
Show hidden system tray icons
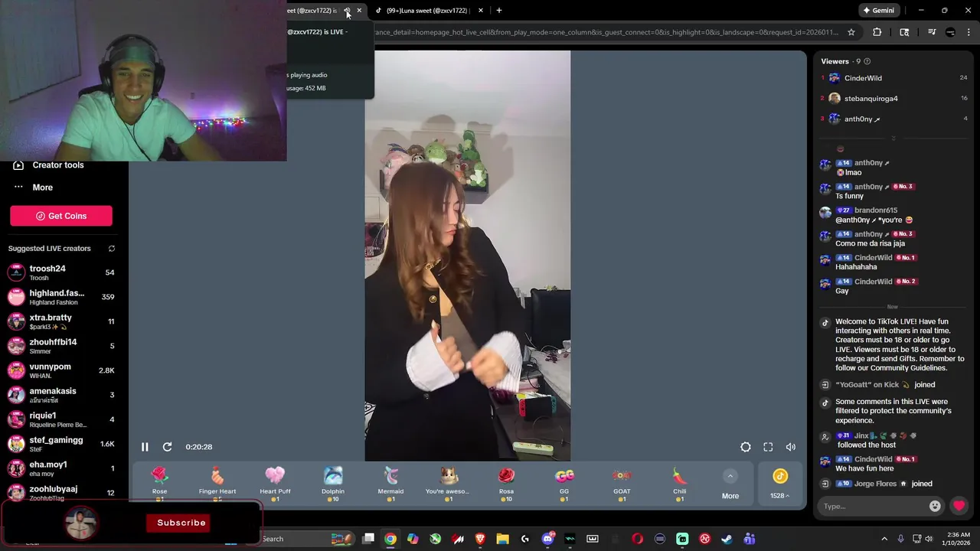click(884, 539)
